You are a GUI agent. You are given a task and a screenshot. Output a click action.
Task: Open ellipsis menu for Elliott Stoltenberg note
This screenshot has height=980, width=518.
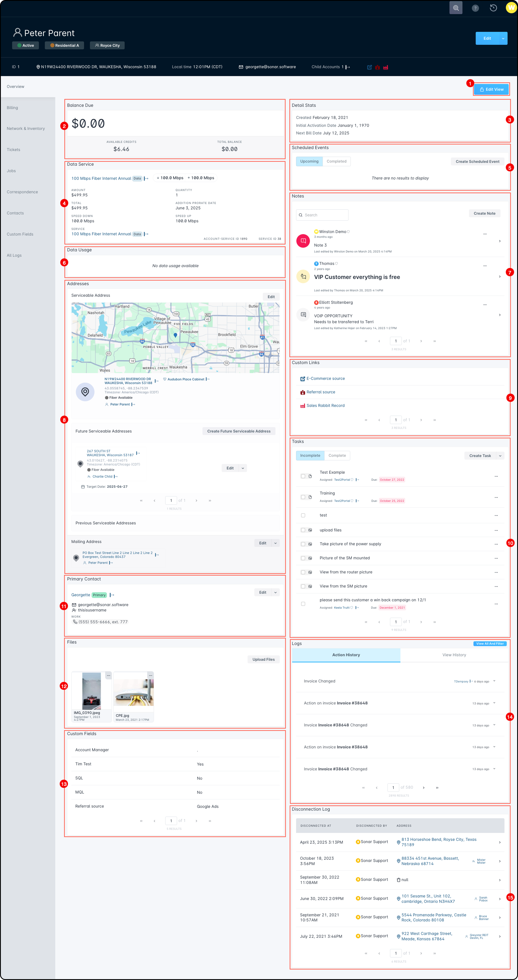[485, 304]
